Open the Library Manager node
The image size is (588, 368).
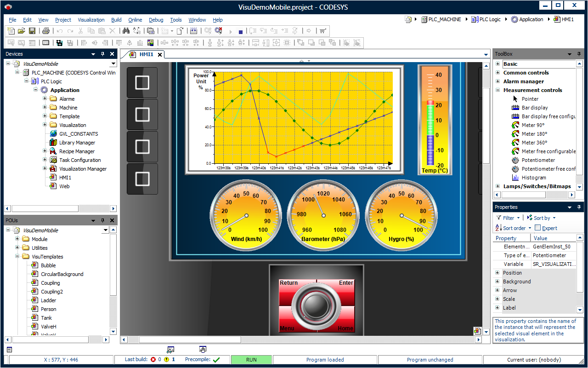tap(77, 143)
